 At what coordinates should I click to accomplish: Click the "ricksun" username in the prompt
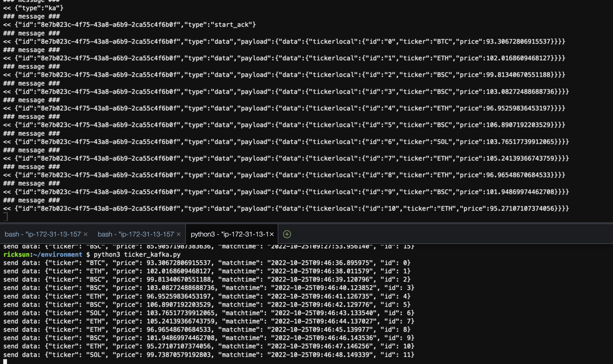click(16, 254)
